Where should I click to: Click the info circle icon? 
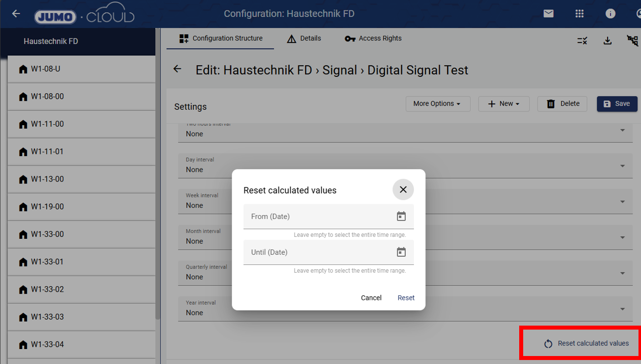click(611, 14)
